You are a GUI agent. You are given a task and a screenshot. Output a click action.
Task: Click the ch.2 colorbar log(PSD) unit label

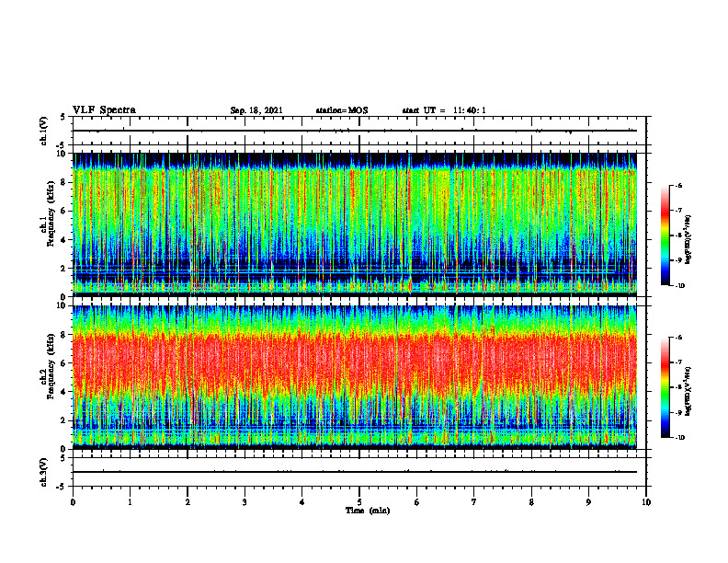pyautogui.click(x=688, y=390)
